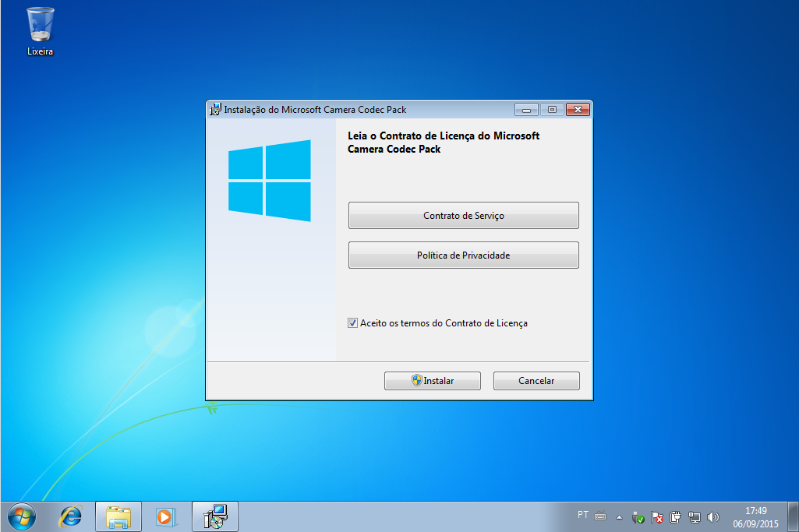Image resolution: width=799 pixels, height=532 pixels.
Task: Click the installer icon in title bar
Action: tap(216, 110)
